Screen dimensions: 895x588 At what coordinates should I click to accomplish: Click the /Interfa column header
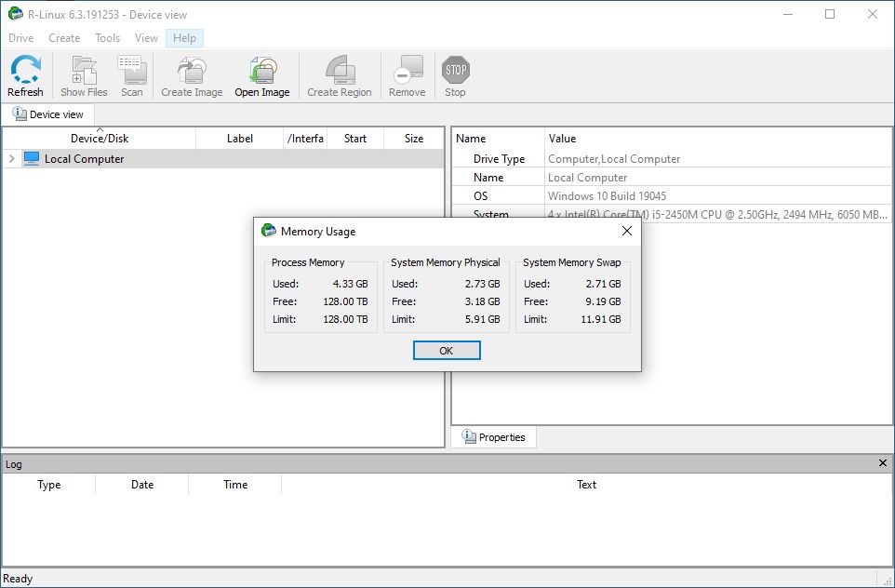[305, 138]
